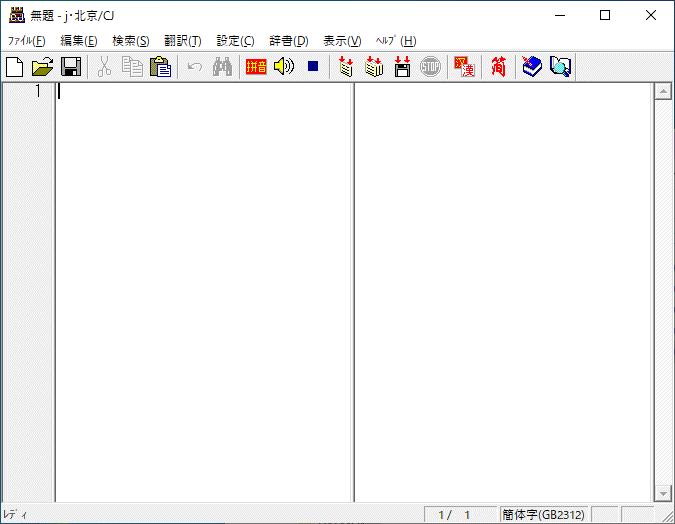This screenshot has height=524, width=675.
Task: Open the 検索(S) menu
Action: coord(131,41)
